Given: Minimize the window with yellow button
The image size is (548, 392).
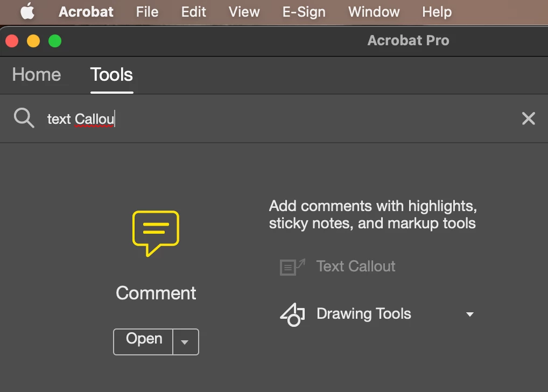Looking at the screenshot, I should tap(33, 41).
